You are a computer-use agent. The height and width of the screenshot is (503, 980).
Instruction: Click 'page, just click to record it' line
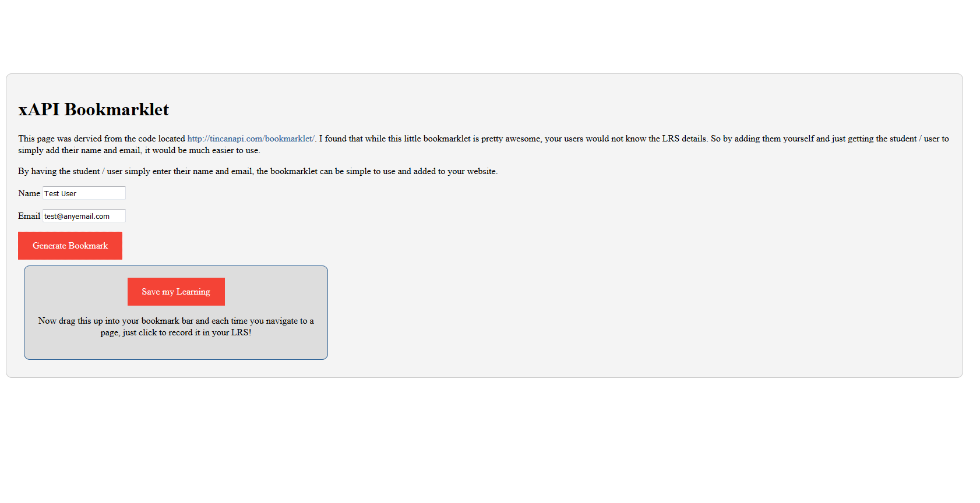[x=175, y=332]
